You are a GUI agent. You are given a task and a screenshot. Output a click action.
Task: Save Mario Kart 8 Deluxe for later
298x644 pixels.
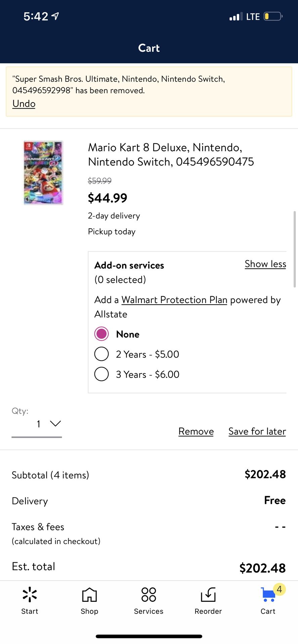tap(257, 431)
